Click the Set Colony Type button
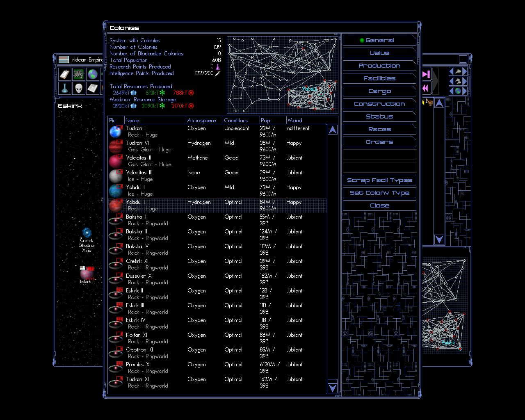Viewport: 525px width, 420px height. pos(379,193)
